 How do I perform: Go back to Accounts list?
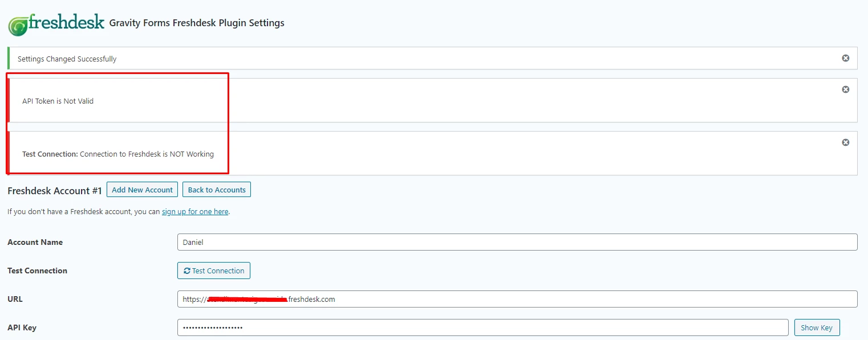pos(217,190)
